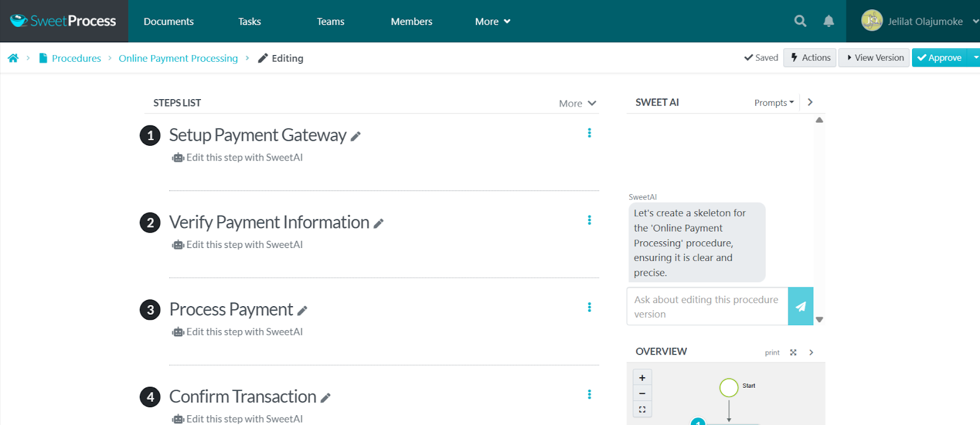
Task: Send message with paper plane button
Action: point(801,306)
